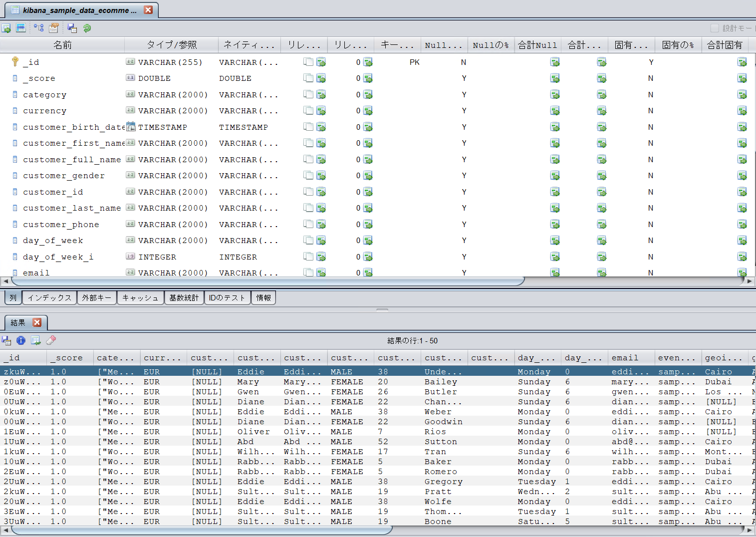
Task: Open the 基数統計 tab
Action: [x=184, y=298]
